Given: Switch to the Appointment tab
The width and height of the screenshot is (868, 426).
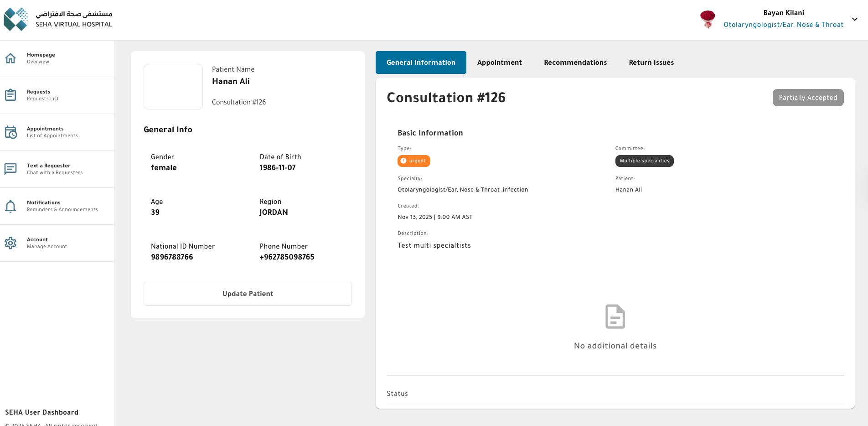Looking at the screenshot, I should [499, 62].
